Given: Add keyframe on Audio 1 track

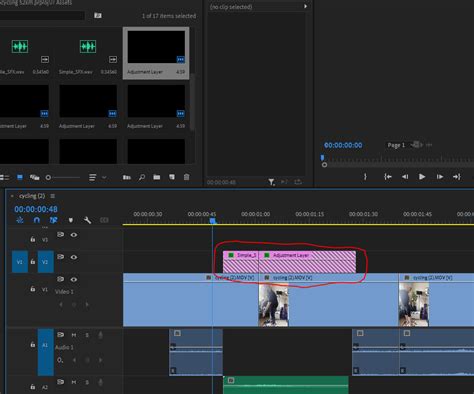Looking at the screenshot, I should (87, 360).
